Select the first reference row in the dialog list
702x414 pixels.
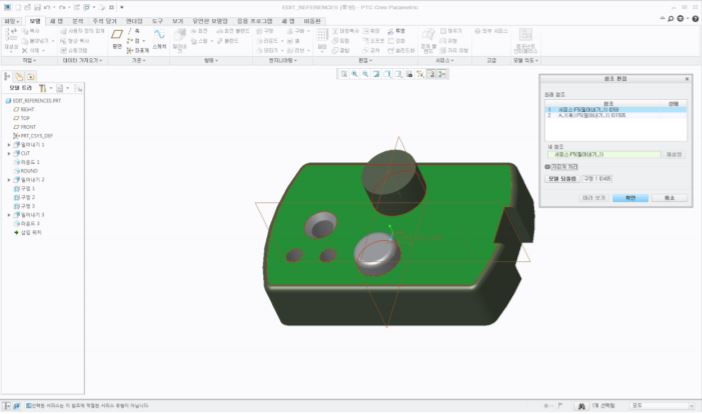coord(616,110)
